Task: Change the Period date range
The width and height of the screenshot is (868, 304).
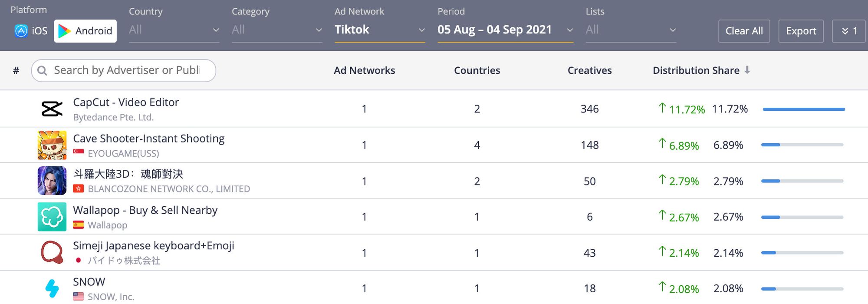Action: pos(505,30)
